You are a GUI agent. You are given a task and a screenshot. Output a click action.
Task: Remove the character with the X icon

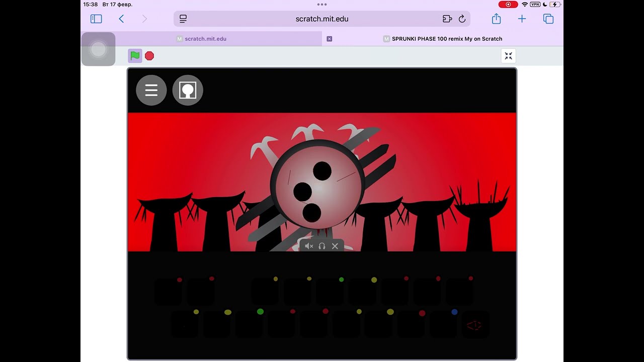(x=335, y=246)
